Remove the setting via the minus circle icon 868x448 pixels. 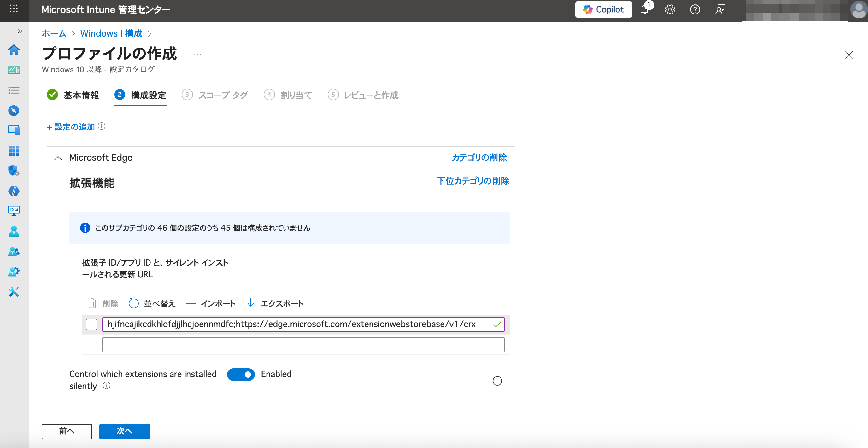click(x=497, y=381)
